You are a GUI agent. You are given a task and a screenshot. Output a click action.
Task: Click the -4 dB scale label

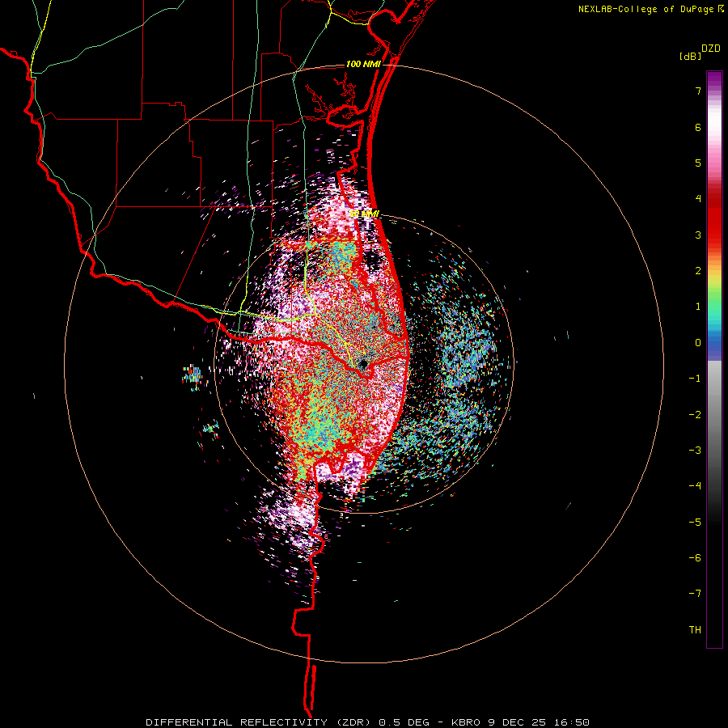click(x=695, y=486)
